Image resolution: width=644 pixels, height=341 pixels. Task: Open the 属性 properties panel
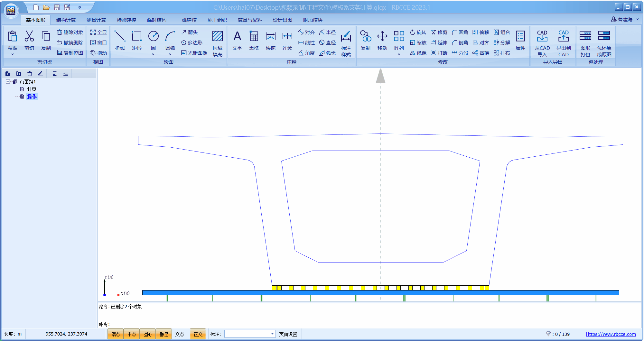[520, 40]
